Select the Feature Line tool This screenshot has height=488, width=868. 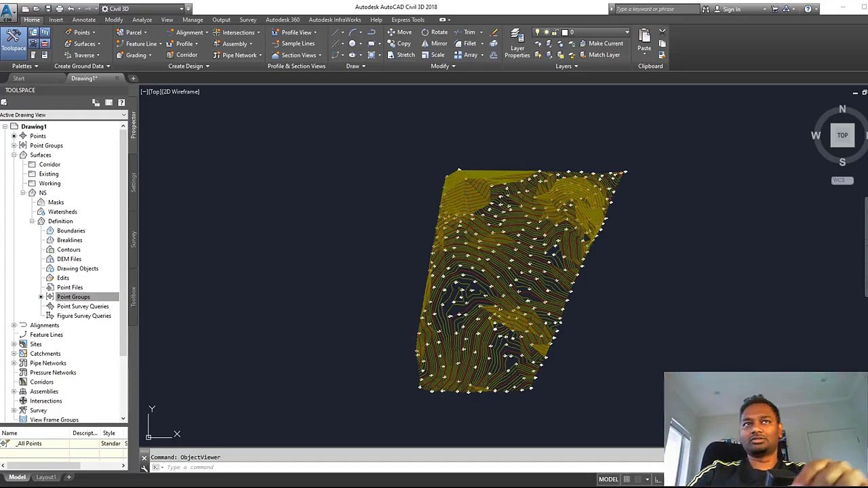(139, 44)
